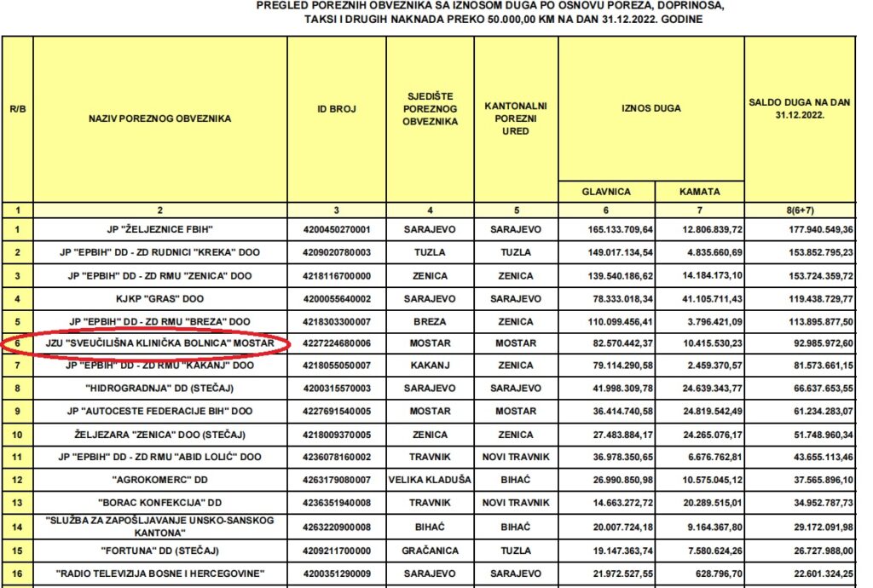The image size is (873, 588).
Task: Click the ID number 4200055640002
Action: (x=336, y=299)
